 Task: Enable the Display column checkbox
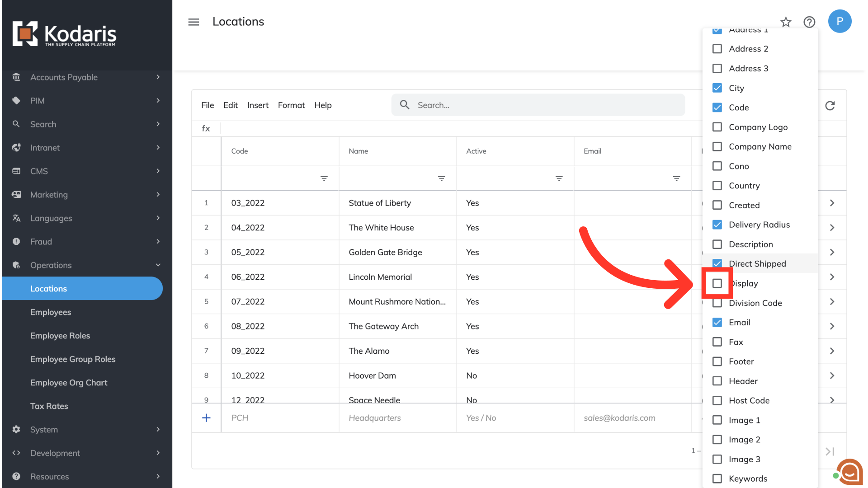click(717, 283)
